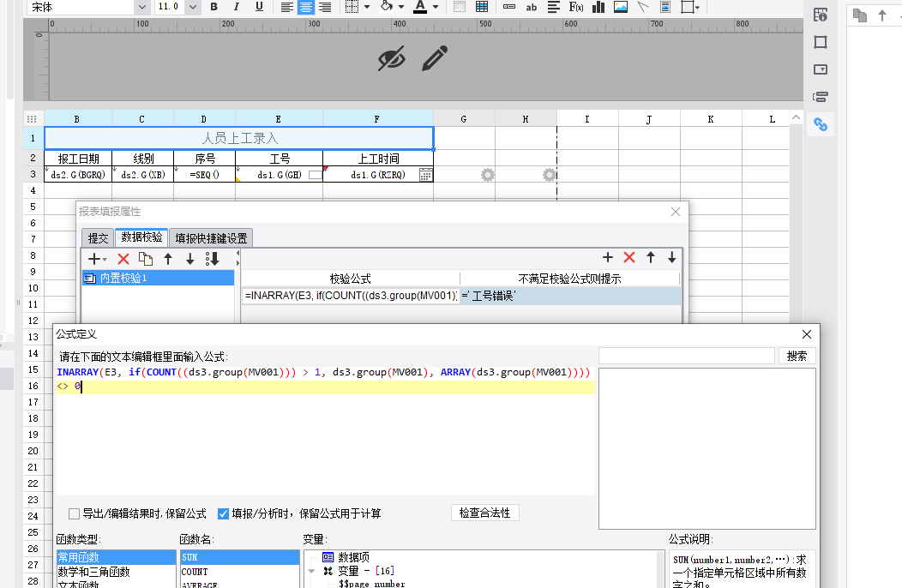Open the font color A dropdown arrow

tap(436, 7)
